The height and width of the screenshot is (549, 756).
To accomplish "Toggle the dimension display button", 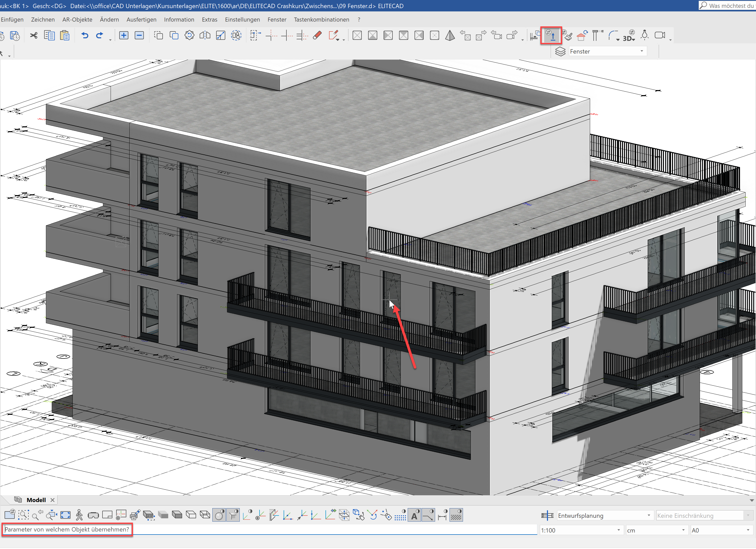I will 442,515.
